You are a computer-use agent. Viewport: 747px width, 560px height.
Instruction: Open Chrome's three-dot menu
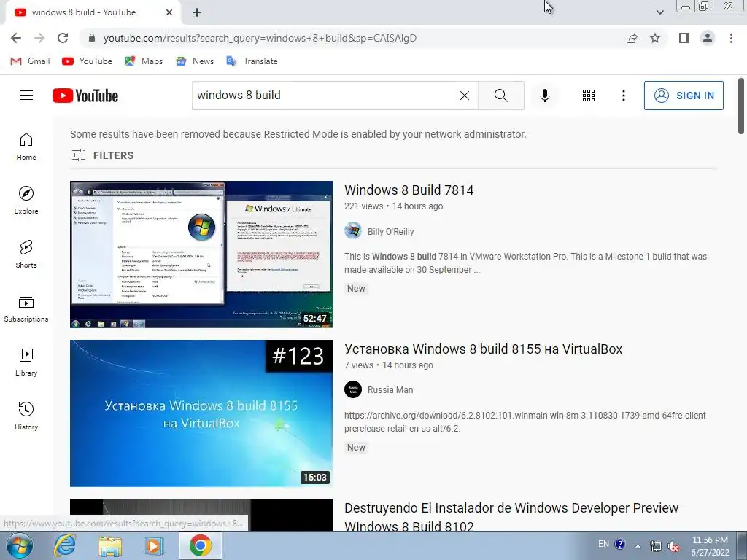click(x=731, y=38)
